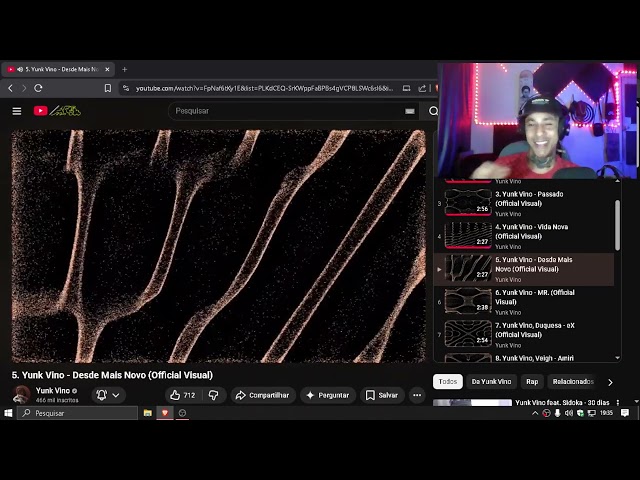Image resolution: width=640 pixels, height=480 pixels.
Task: Open the OBS icon in taskbar
Action: 182,413
